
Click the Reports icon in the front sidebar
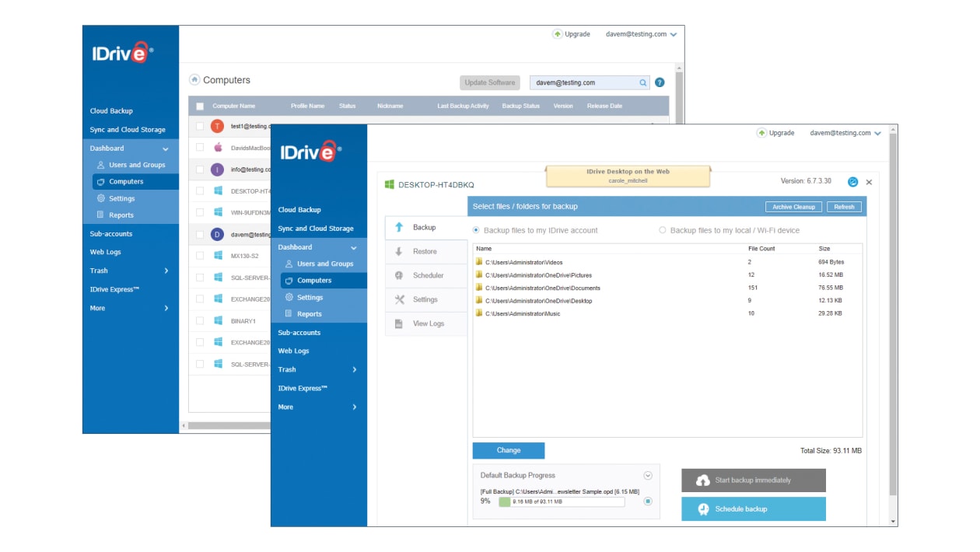(289, 314)
